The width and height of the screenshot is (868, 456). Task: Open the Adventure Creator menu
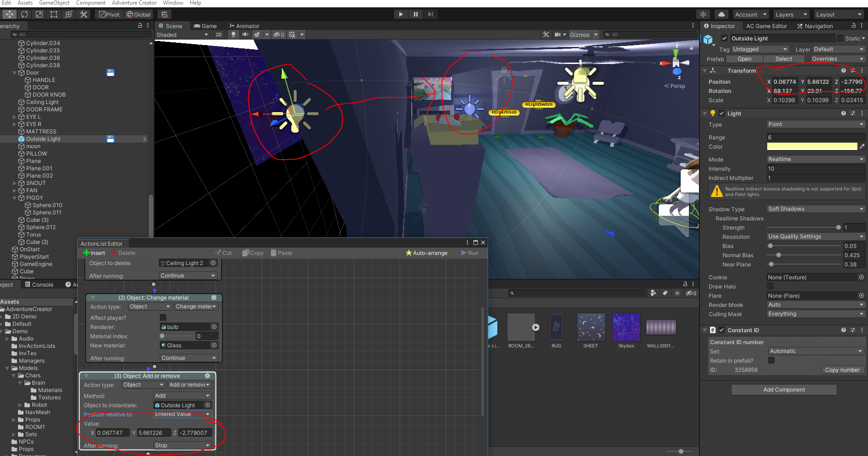pyautogui.click(x=134, y=3)
